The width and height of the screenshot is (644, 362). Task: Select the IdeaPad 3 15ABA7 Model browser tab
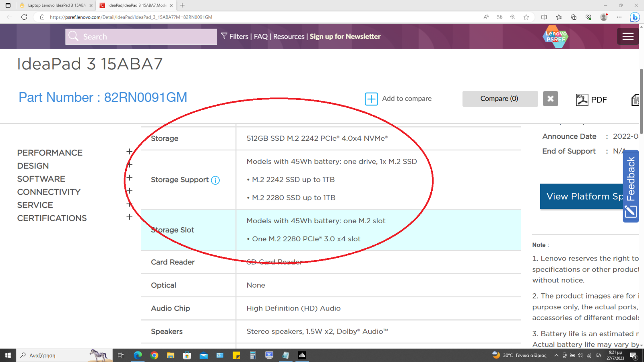(136, 5)
